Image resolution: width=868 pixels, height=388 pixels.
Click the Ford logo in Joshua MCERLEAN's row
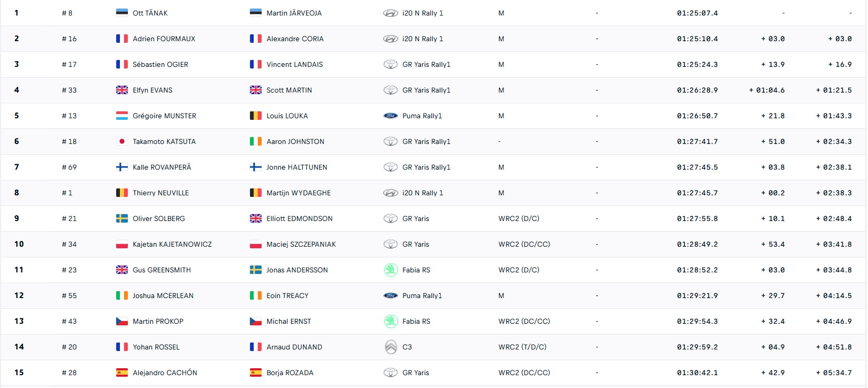[x=391, y=295]
